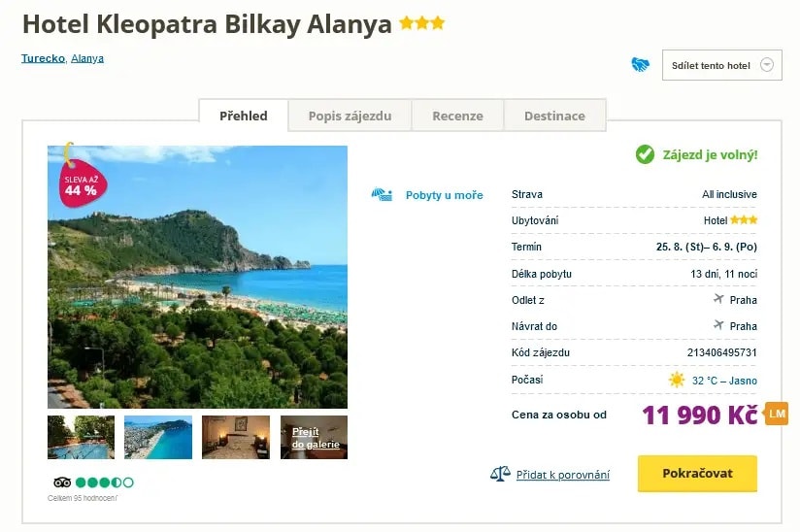Open the pool photo thumbnail
This screenshot has width=800, height=532.
(81, 437)
